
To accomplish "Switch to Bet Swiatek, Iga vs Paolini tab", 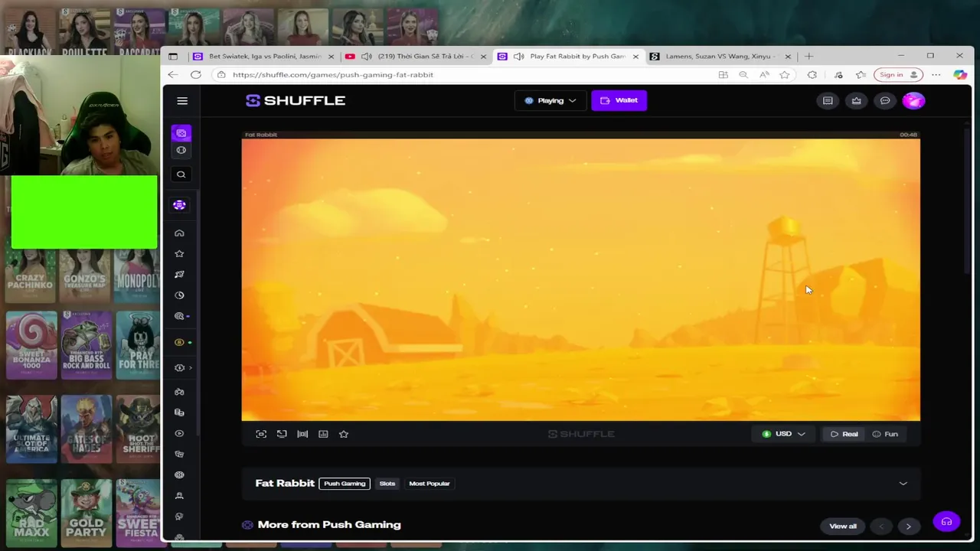I will click(x=264, y=57).
